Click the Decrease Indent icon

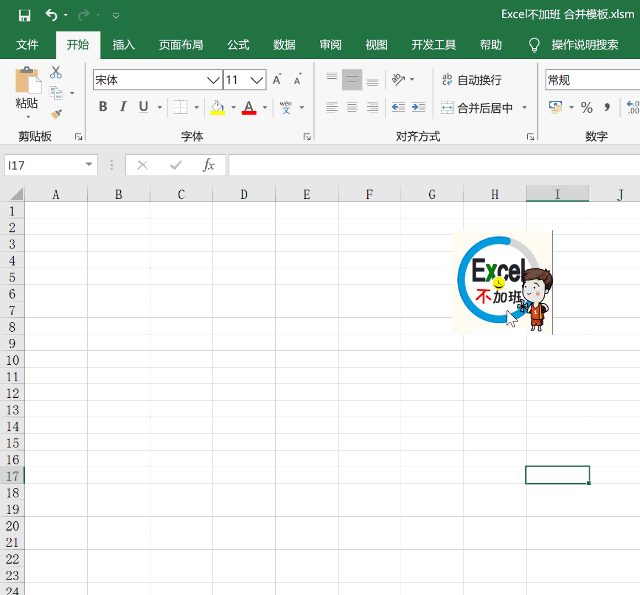click(x=398, y=107)
